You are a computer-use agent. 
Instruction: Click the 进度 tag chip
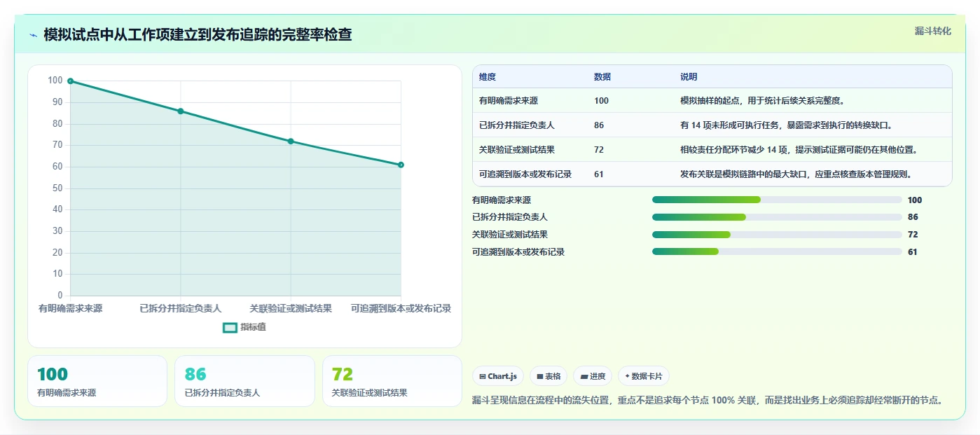tap(593, 376)
